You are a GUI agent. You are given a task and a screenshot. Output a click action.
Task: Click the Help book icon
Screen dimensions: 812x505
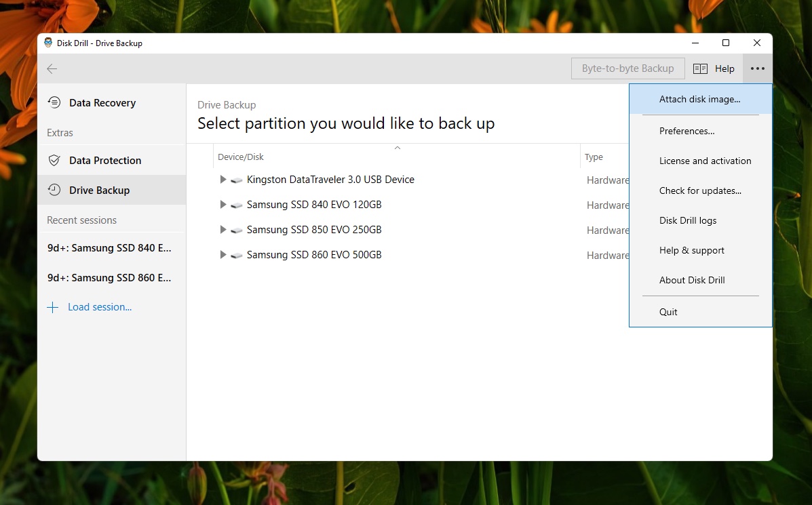(700, 69)
